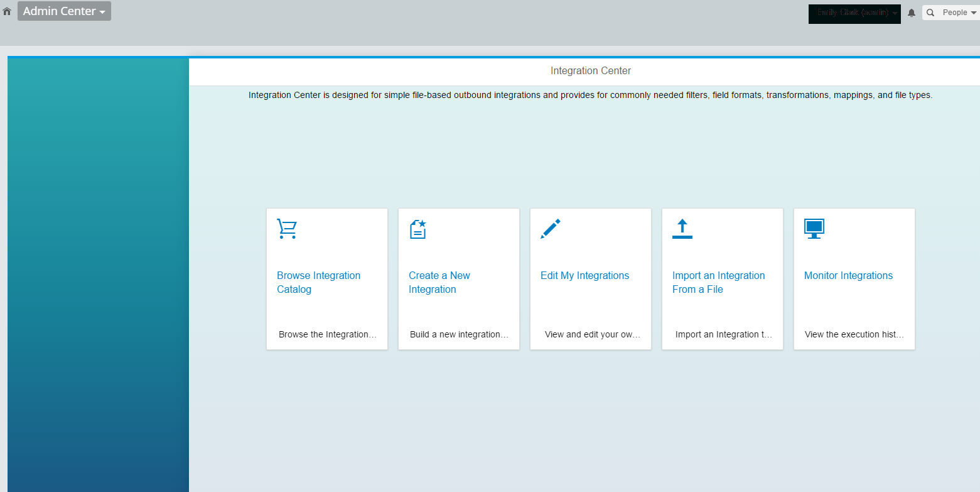This screenshot has height=492, width=980.
Task: Open the Admin Center dropdown menu
Action: (64, 11)
